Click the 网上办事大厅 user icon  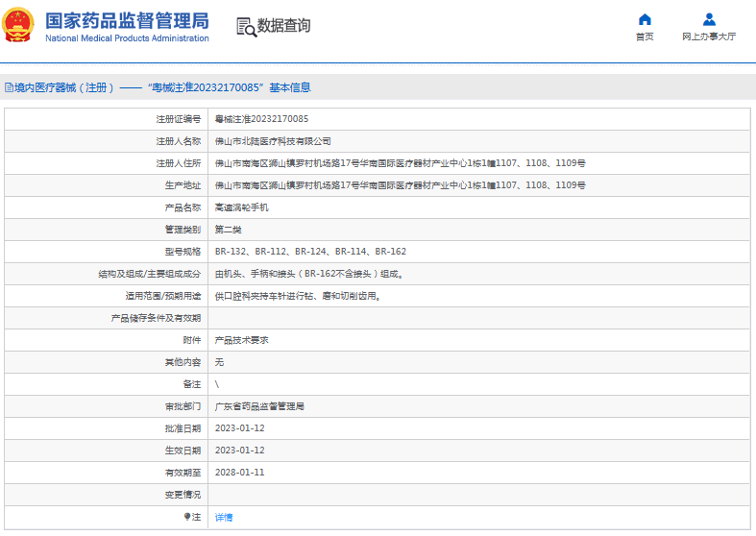coord(709,19)
